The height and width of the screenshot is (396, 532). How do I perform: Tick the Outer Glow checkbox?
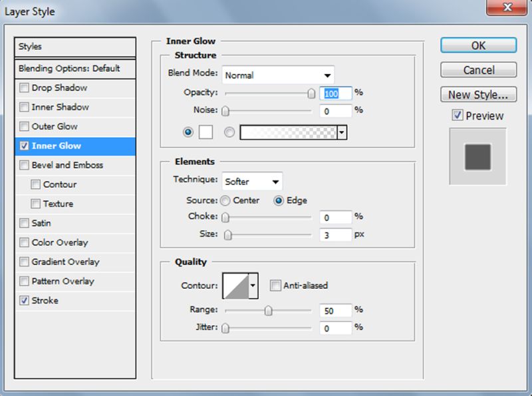tap(24, 126)
